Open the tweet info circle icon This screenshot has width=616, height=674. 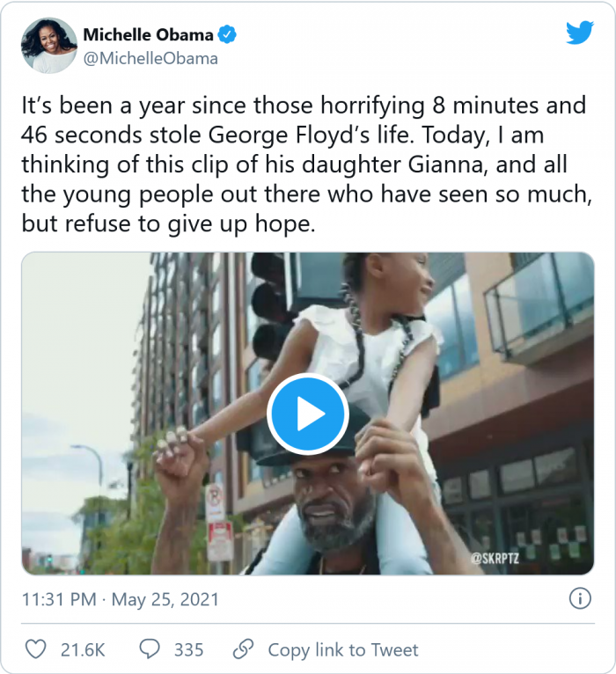579,599
